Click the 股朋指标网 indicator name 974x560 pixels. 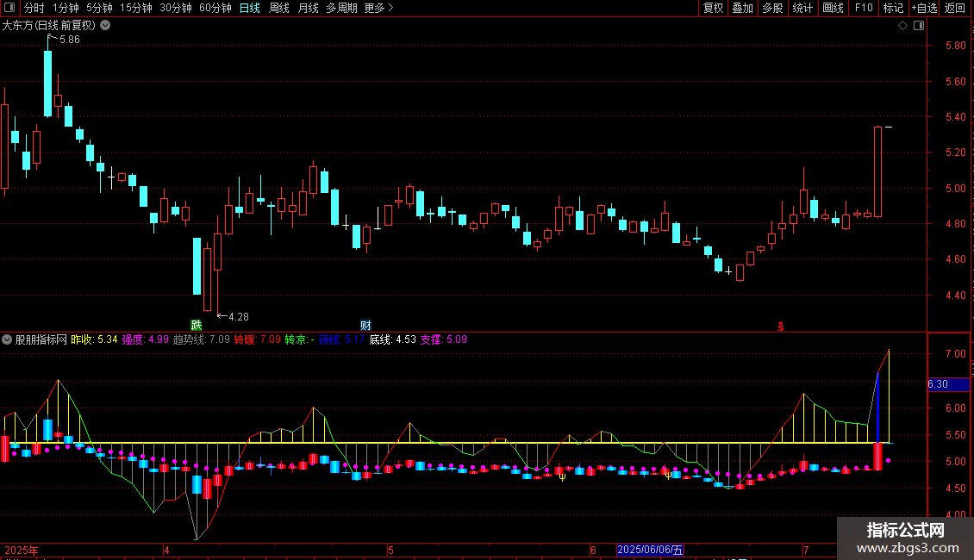point(41,339)
